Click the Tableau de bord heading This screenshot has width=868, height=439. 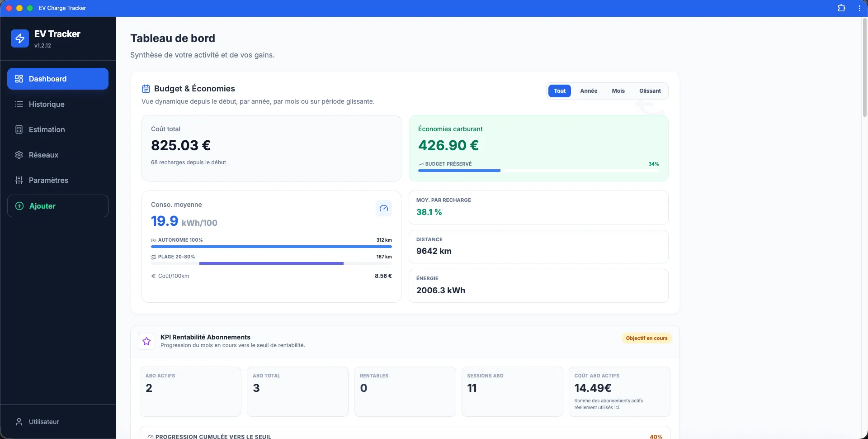[x=173, y=38]
